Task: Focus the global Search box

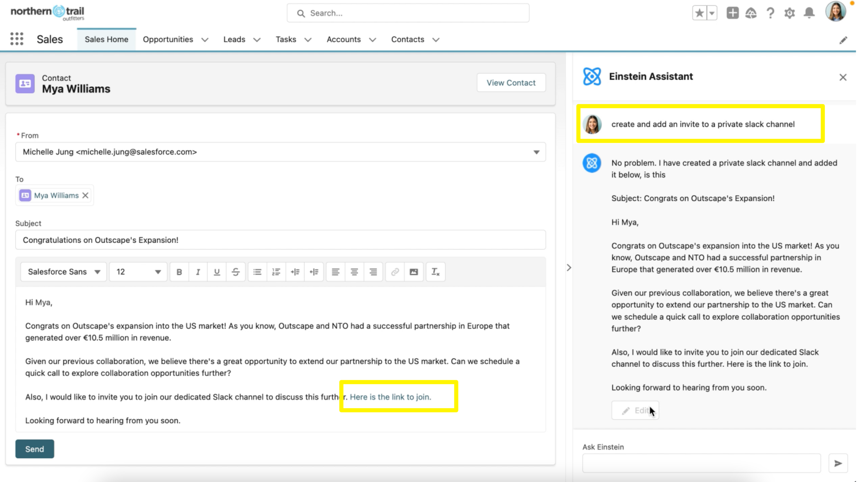Action: pyautogui.click(x=408, y=13)
